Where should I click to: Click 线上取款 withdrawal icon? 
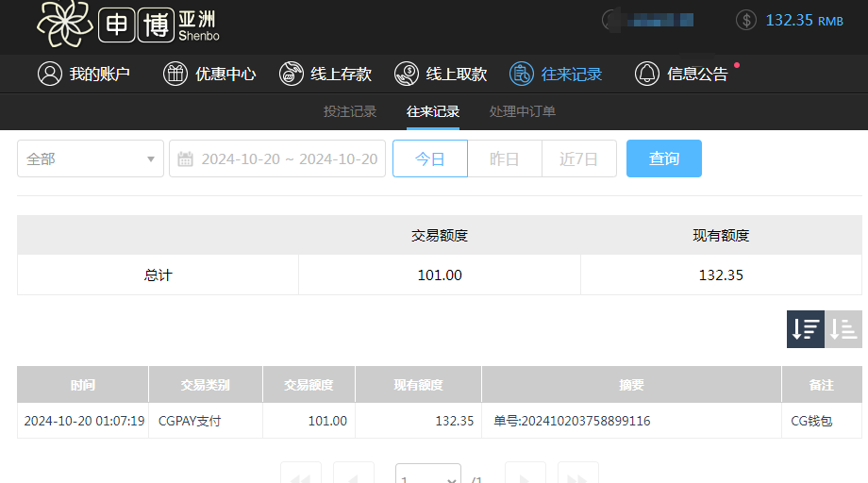[x=407, y=74]
